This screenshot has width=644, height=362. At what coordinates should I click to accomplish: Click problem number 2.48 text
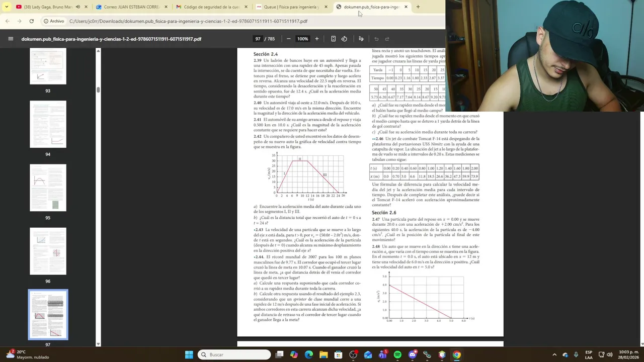(x=376, y=247)
